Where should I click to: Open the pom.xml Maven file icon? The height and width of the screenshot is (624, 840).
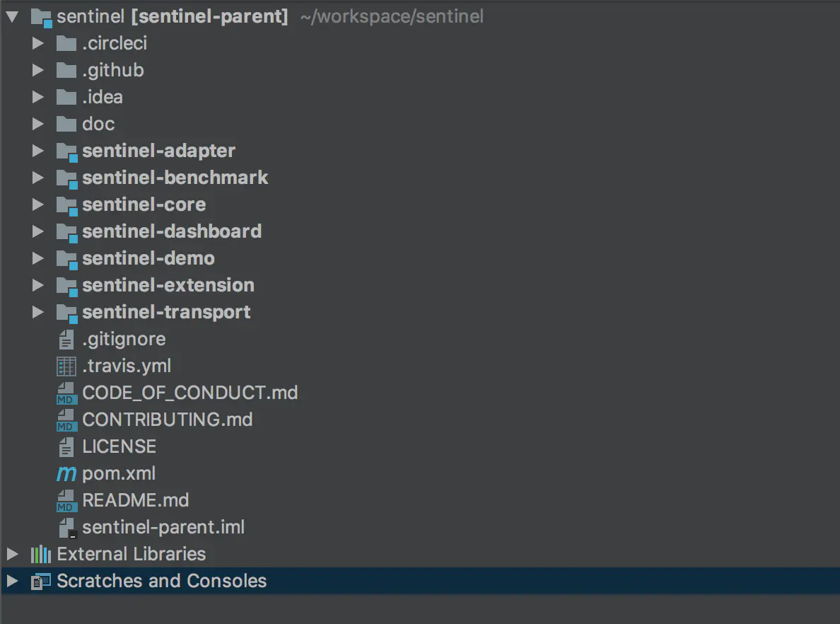pos(66,473)
